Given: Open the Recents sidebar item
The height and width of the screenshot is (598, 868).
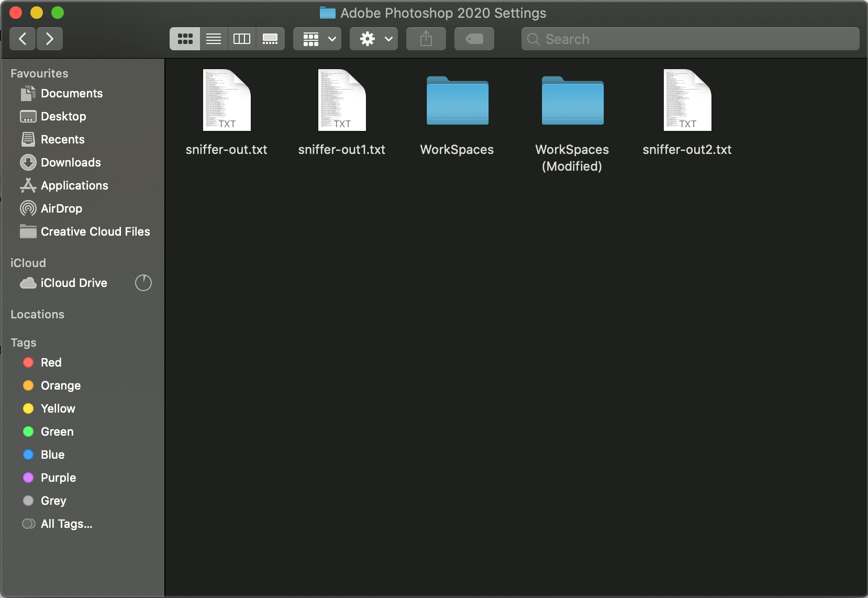Looking at the screenshot, I should coord(62,139).
